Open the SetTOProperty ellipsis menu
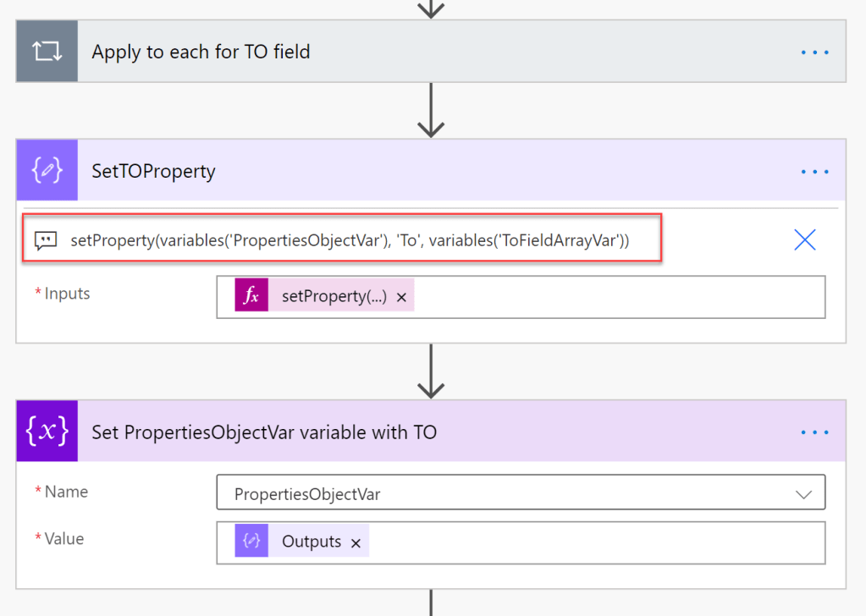This screenshot has height=616, width=866. 814,172
